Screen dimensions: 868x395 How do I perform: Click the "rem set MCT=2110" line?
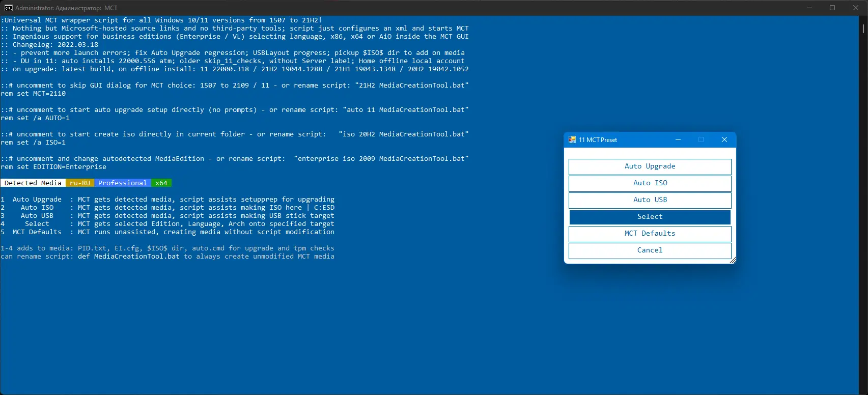33,94
